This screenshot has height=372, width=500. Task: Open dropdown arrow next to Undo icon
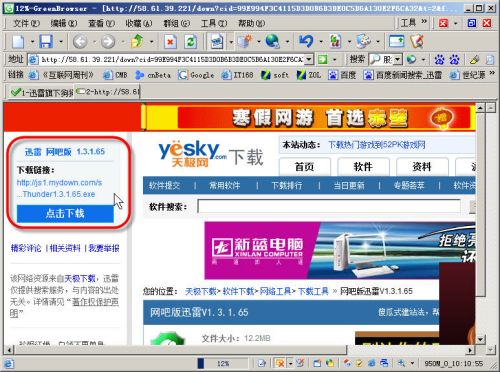pos(321,42)
